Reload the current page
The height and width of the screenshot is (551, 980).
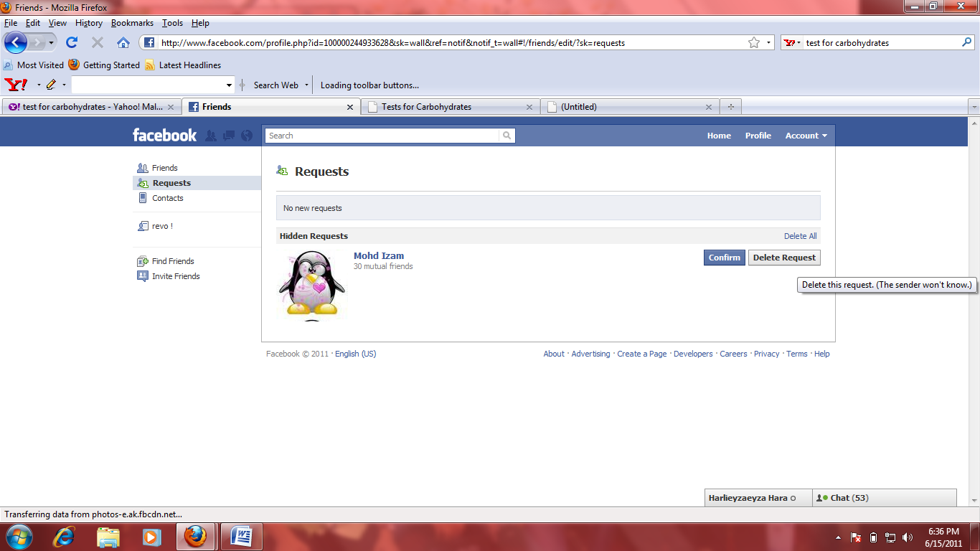tap(72, 42)
